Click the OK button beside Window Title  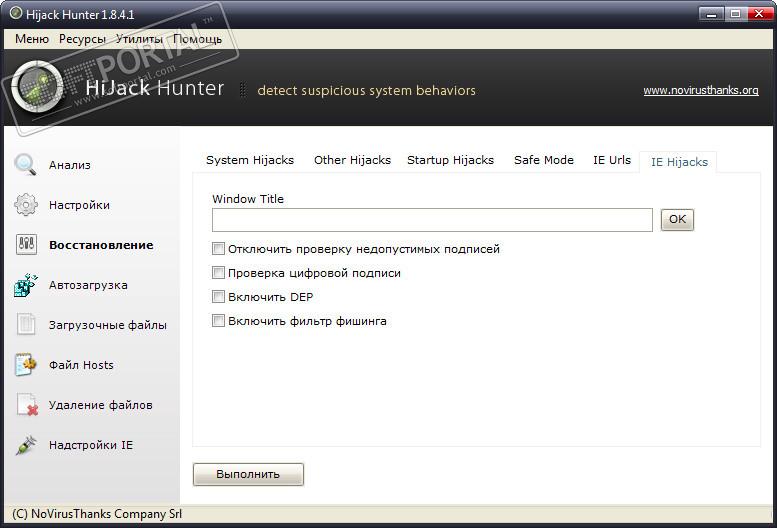[x=677, y=219]
